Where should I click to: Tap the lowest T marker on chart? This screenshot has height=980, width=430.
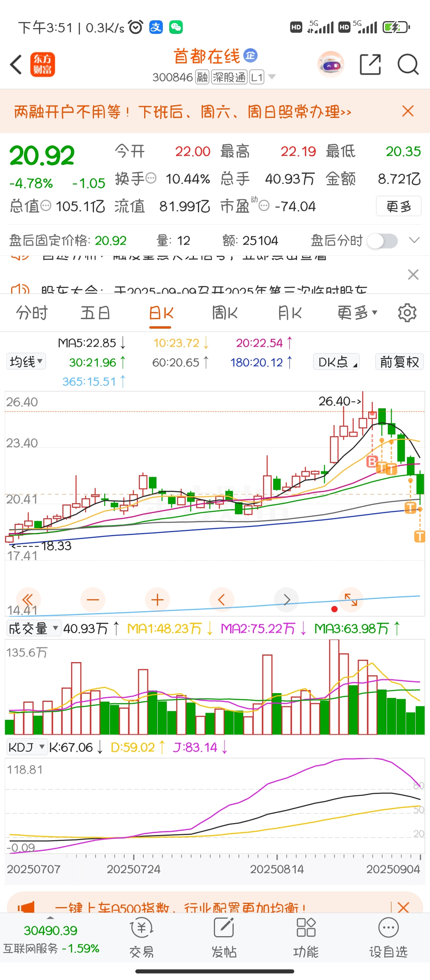tap(420, 536)
